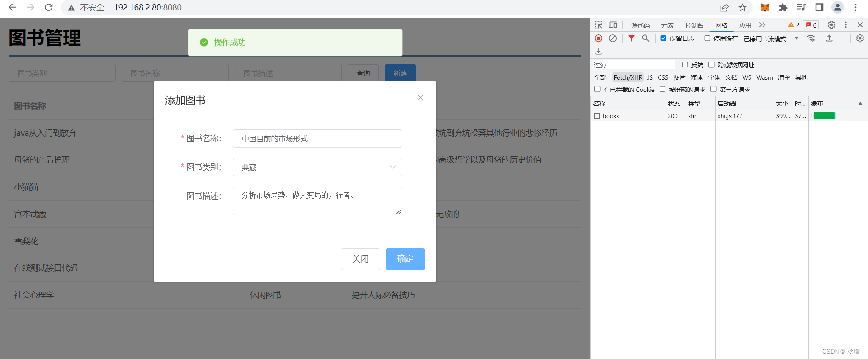Viewport: 868px width, 359px height.
Task: Click the not-secure warning triangle in the address bar
Action: coord(71,8)
